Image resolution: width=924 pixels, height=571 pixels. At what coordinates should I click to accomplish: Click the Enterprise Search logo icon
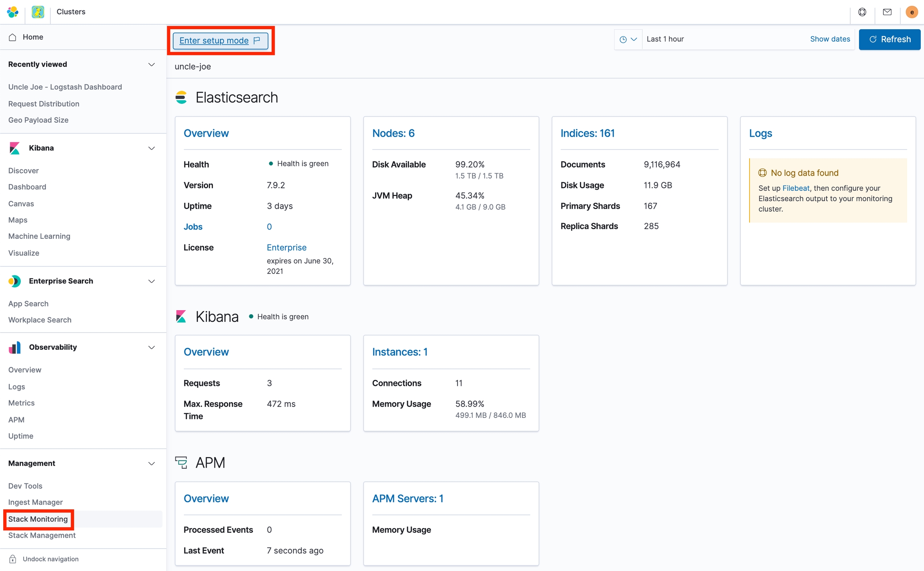point(14,281)
